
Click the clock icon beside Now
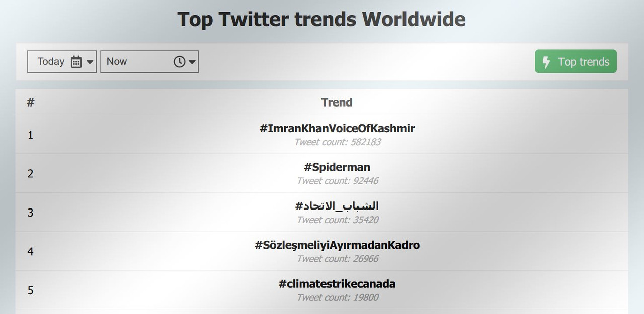point(179,62)
